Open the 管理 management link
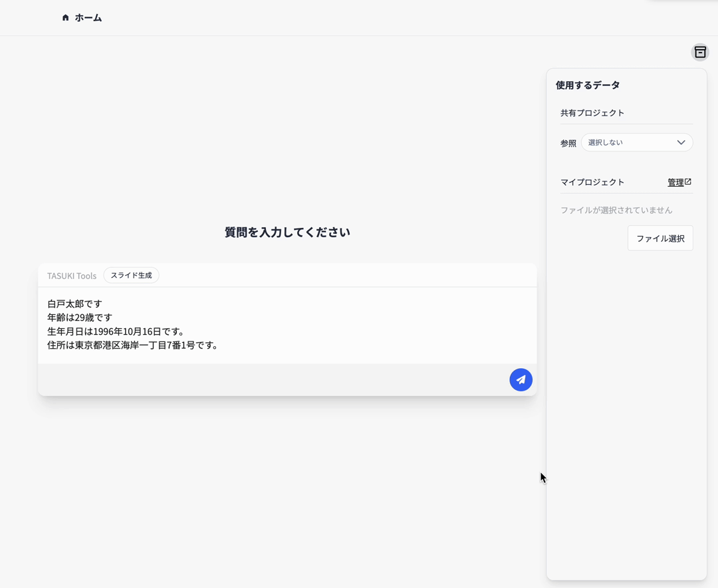Image resolution: width=718 pixels, height=588 pixels. point(675,181)
